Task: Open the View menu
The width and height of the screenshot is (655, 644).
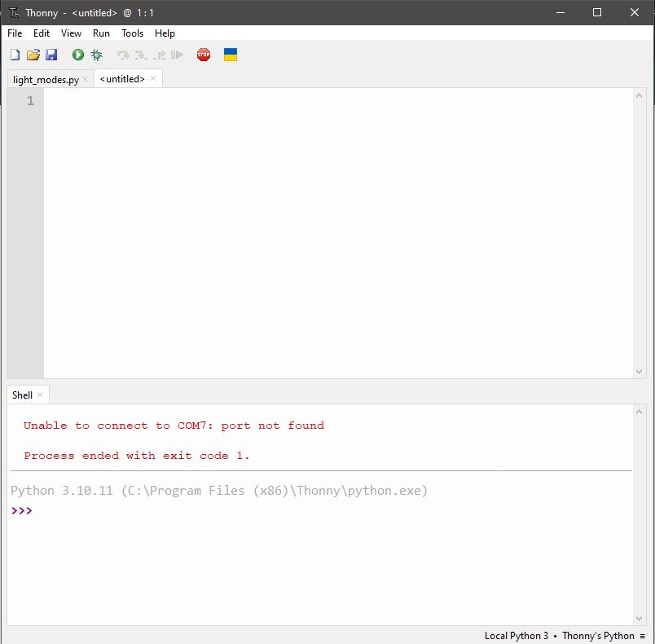Action: [71, 33]
